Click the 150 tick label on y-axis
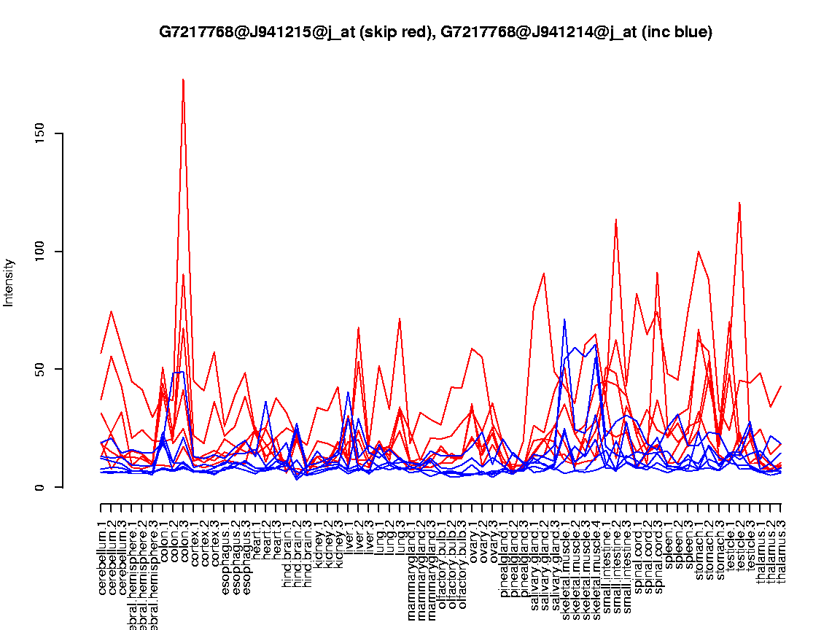840x630 pixels. click(x=39, y=134)
